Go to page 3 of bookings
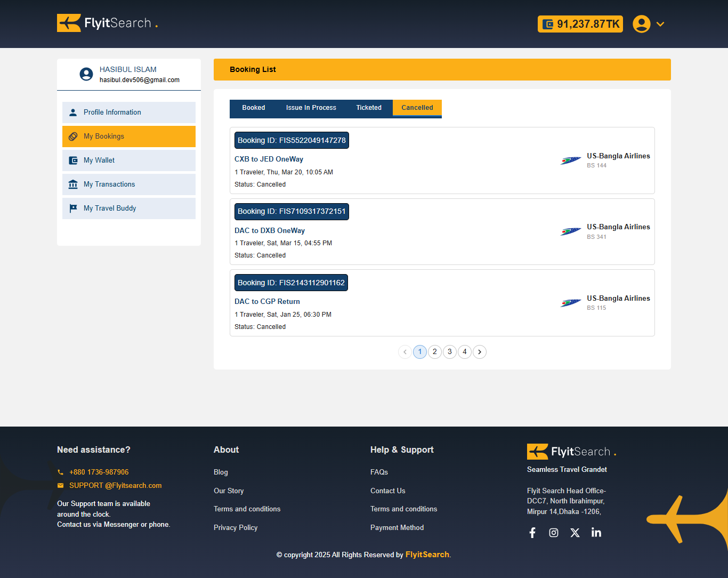Screen dimensions: 728x578 pos(450,352)
